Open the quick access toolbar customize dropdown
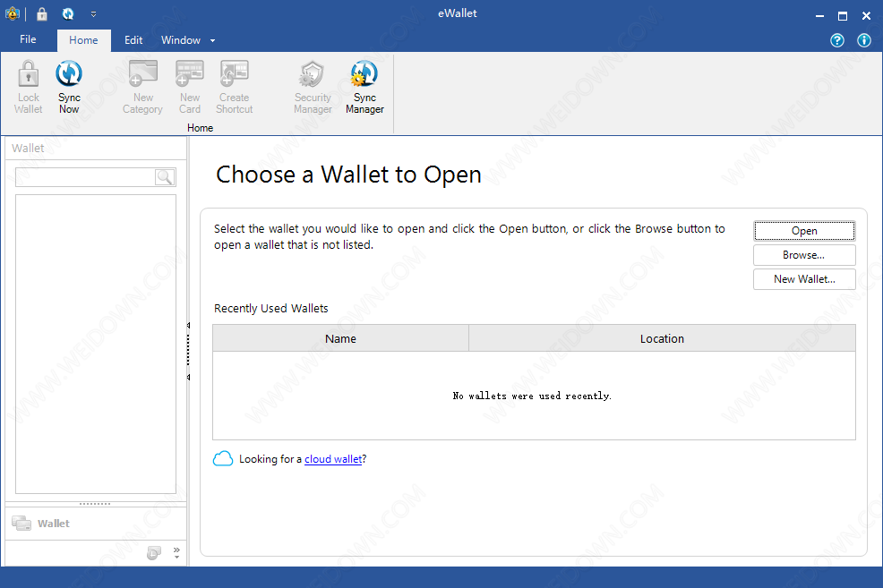Viewport: 883px width, 588px height. tap(93, 14)
